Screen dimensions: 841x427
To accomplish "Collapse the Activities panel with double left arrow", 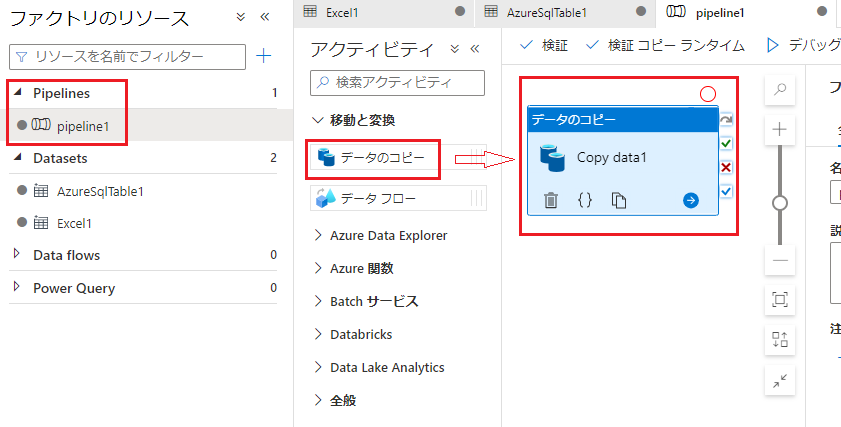I will 475,49.
